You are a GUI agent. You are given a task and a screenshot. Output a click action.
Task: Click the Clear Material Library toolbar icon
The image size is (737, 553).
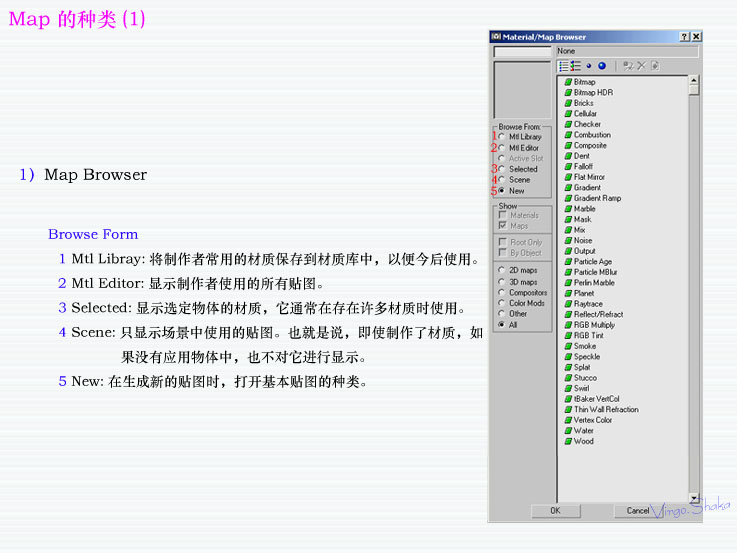(x=655, y=66)
